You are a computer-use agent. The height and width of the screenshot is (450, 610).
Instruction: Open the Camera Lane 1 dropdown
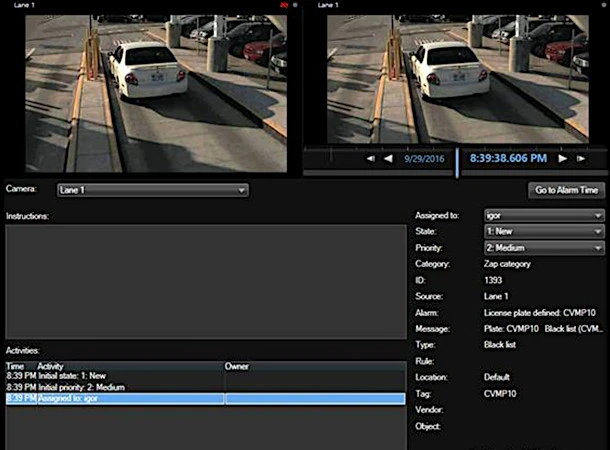tap(152, 190)
